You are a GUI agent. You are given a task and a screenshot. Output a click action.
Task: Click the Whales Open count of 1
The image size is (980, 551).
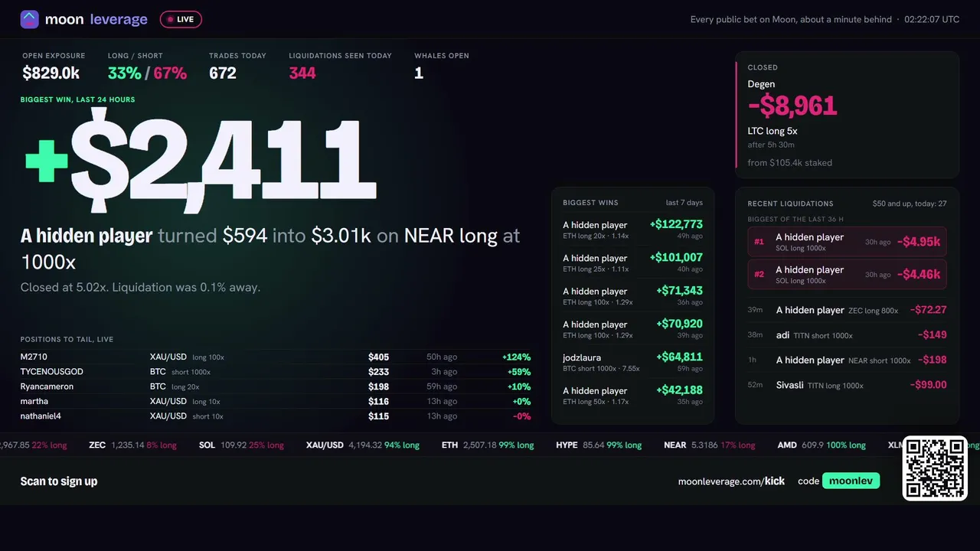(419, 73)
